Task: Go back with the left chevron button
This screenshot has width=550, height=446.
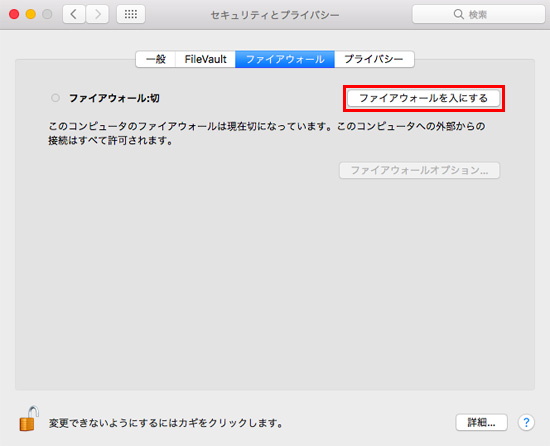Action: coord(74,14)
